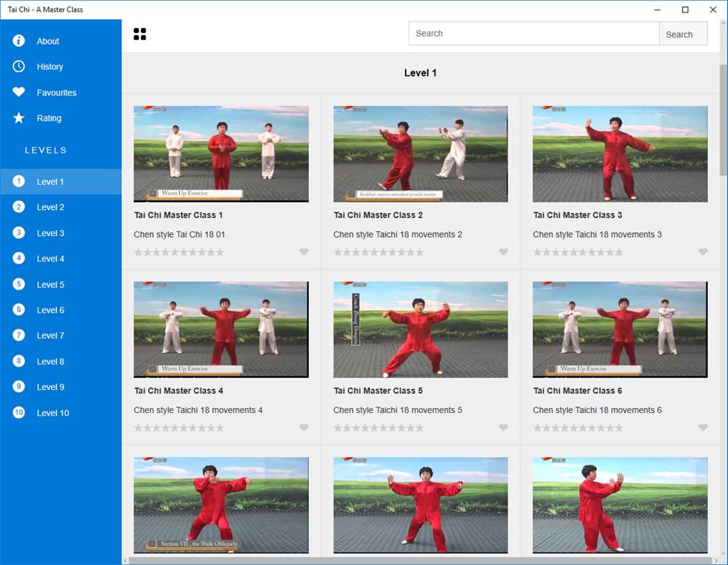728x565 pixels.
Task: Favourite Tai Chi Master Class 3 heart
Action: click(x=703, y=252)
